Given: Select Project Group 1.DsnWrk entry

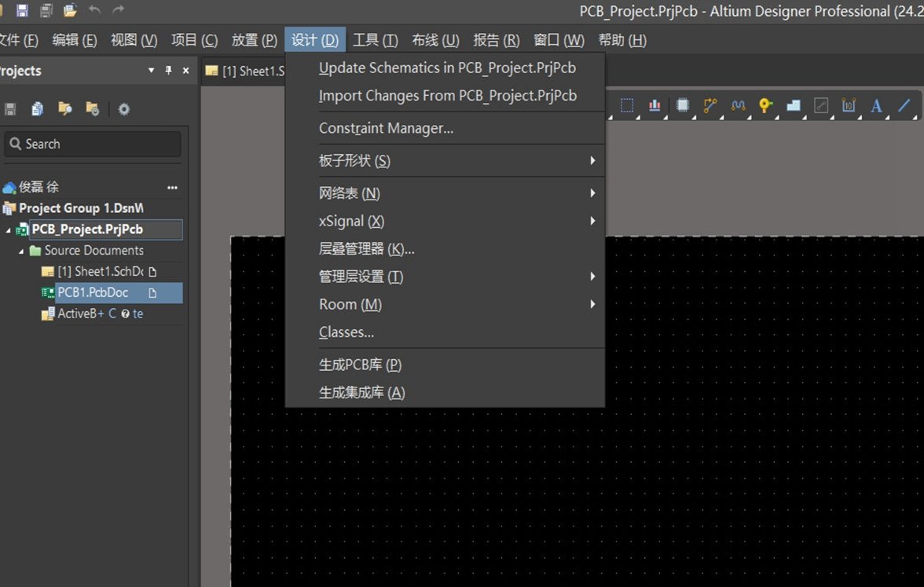Looking at the screenshot, I should tap(81, 208).
